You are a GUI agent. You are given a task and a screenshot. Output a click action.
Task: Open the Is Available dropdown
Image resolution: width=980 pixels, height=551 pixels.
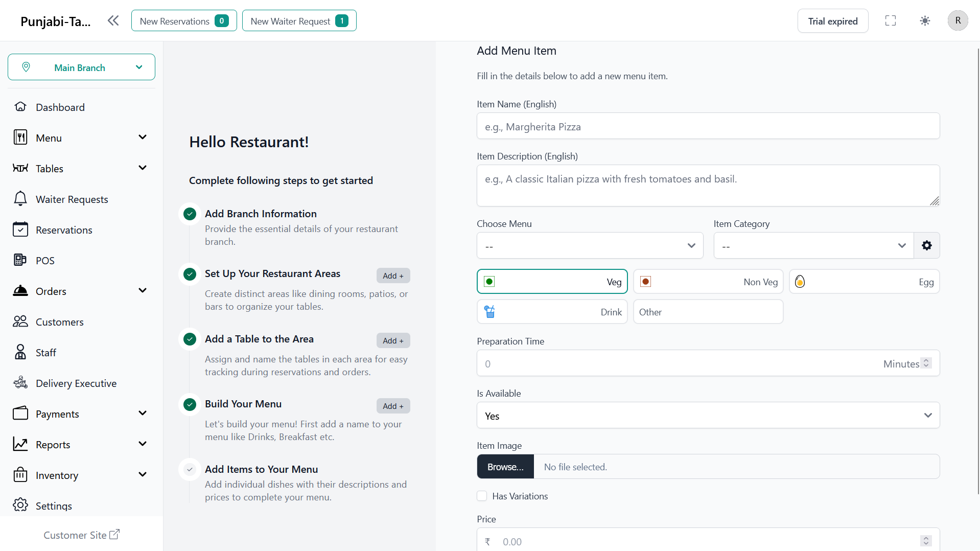[708, 416]
